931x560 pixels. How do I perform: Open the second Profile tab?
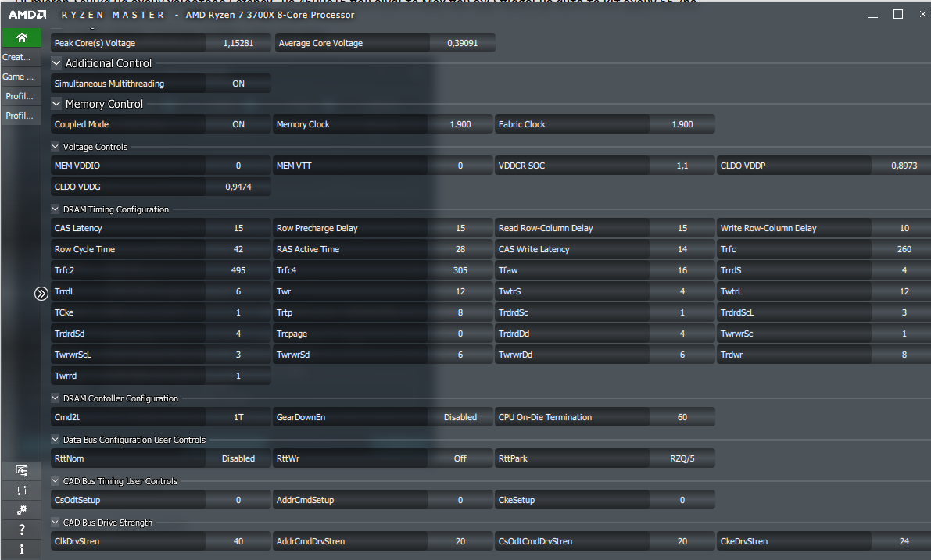(20, 116)
